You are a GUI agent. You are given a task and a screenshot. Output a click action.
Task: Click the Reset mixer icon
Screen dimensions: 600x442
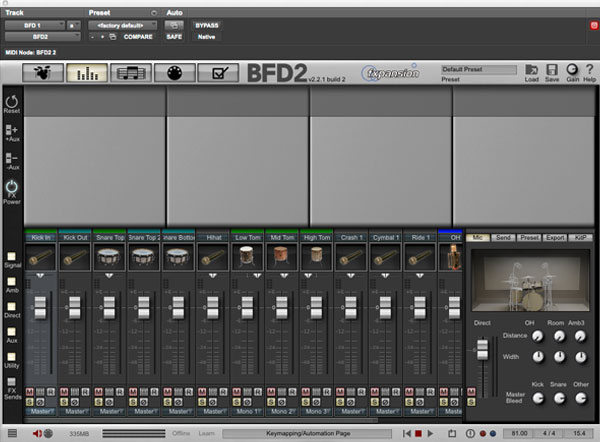(x=11, y=104)
